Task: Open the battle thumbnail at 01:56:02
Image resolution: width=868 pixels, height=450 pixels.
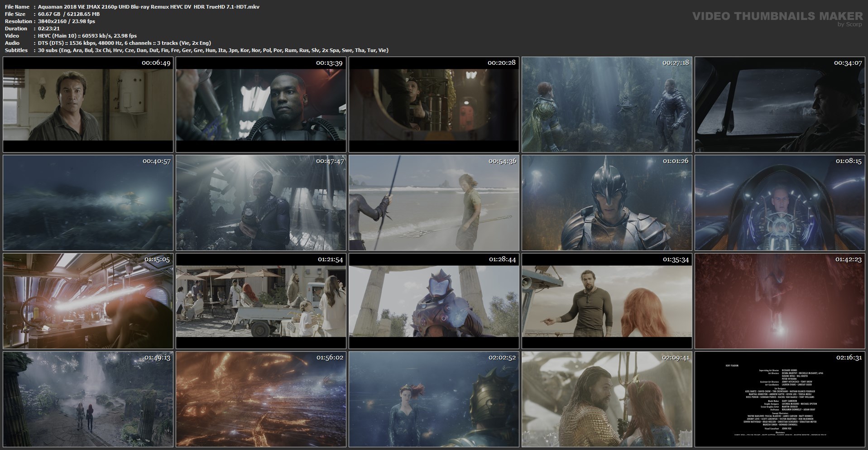Action: [x=261, y=399]
